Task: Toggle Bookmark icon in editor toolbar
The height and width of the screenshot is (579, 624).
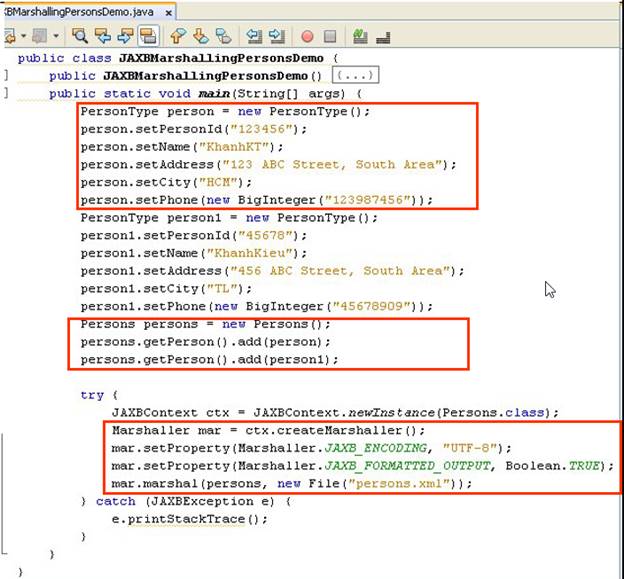Action: click(223, 36)
